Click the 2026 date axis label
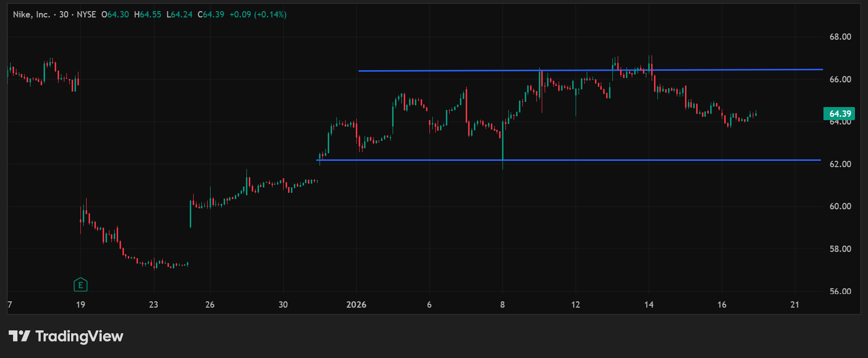This screenshot has width=868, height=358. [356, 305]
